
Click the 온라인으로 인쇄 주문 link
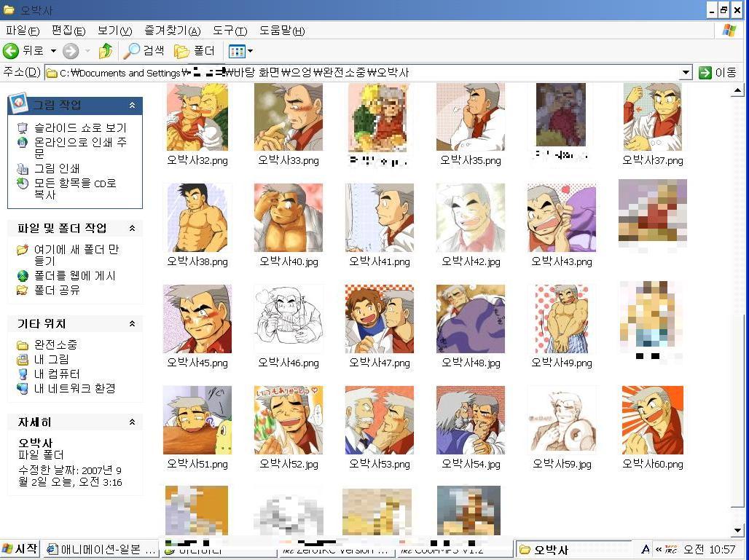tap(80, 148)
